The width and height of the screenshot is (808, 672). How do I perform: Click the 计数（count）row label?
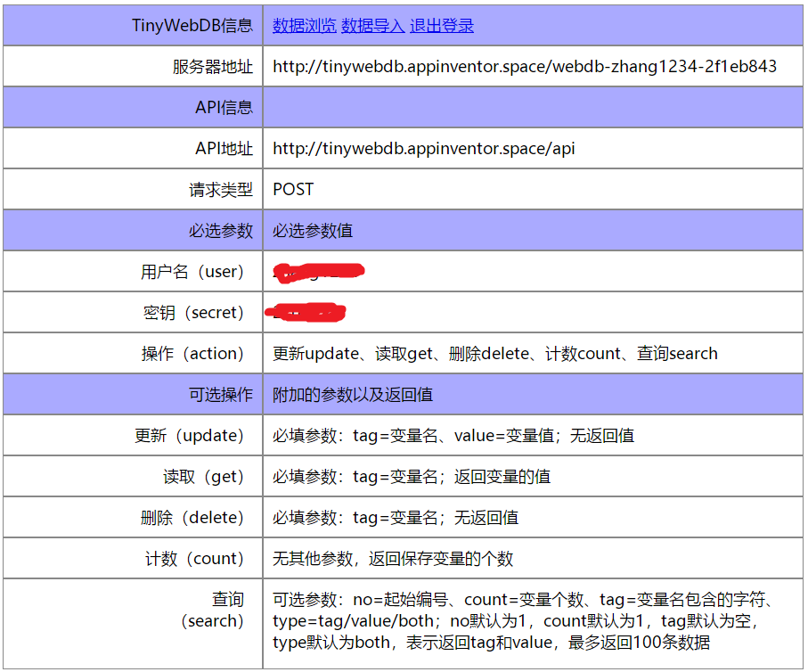[194, 559]
